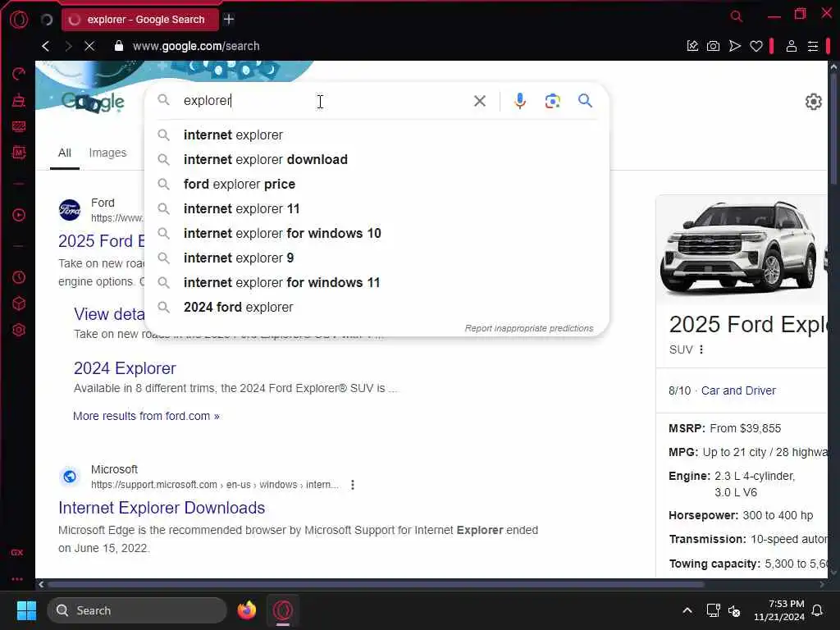Open the GX label at sidebar bottom
The height and width of the screenshot is (630, 840).
[x=17, y=552]
